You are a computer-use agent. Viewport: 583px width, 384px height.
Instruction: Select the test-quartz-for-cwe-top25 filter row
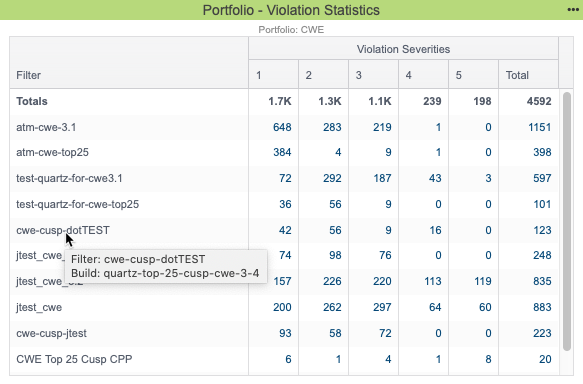click(284, 204)
